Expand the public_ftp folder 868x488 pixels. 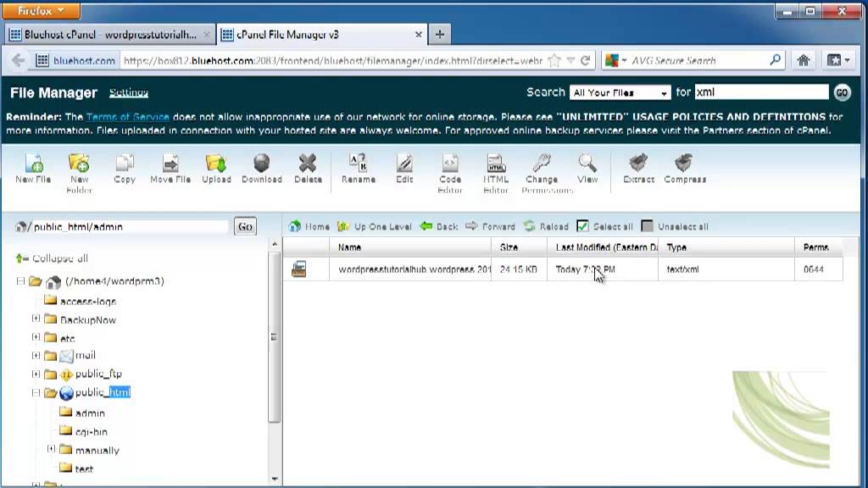36,374
